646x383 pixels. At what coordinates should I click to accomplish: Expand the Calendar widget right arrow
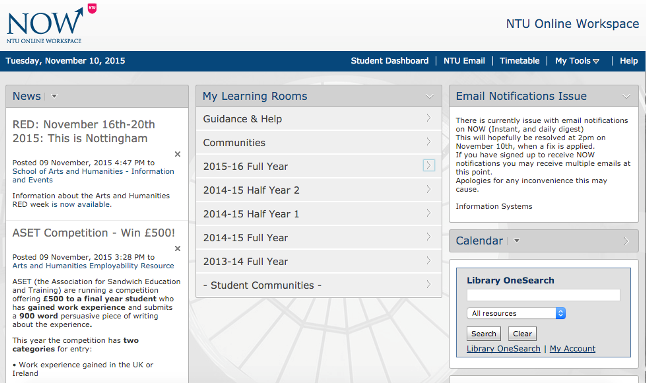click(x=626, y=241)
